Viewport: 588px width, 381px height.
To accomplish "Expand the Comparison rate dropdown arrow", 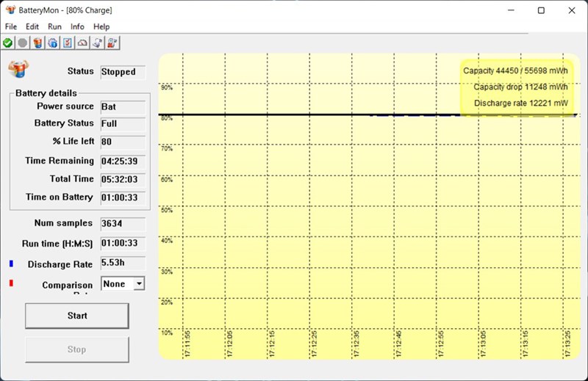I will [x=139, y=283].
